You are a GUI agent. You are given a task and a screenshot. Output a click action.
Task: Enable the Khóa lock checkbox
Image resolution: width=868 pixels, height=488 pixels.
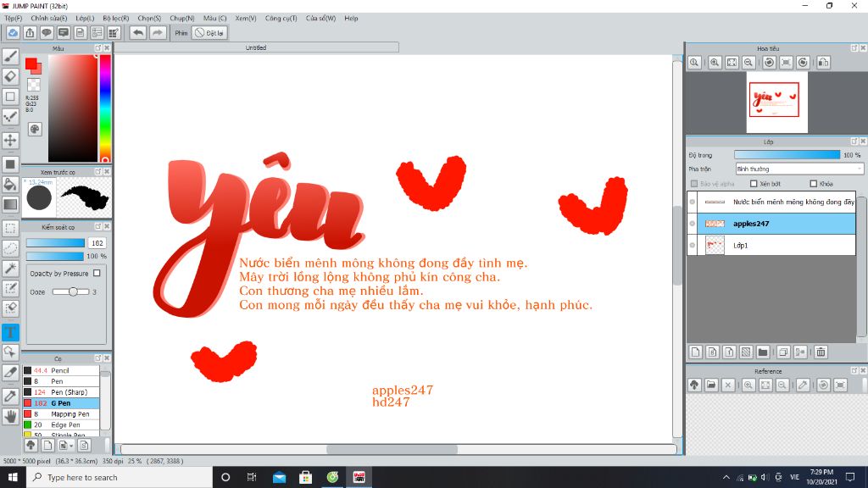[813, 184]
